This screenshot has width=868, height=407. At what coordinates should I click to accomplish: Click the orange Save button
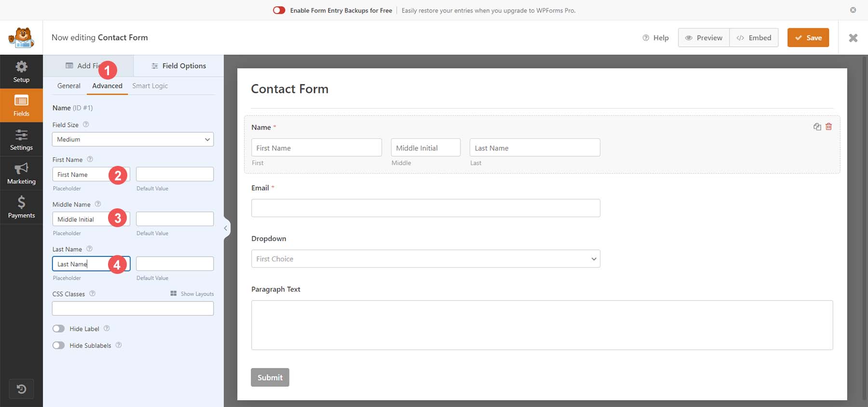pos(808,38)
